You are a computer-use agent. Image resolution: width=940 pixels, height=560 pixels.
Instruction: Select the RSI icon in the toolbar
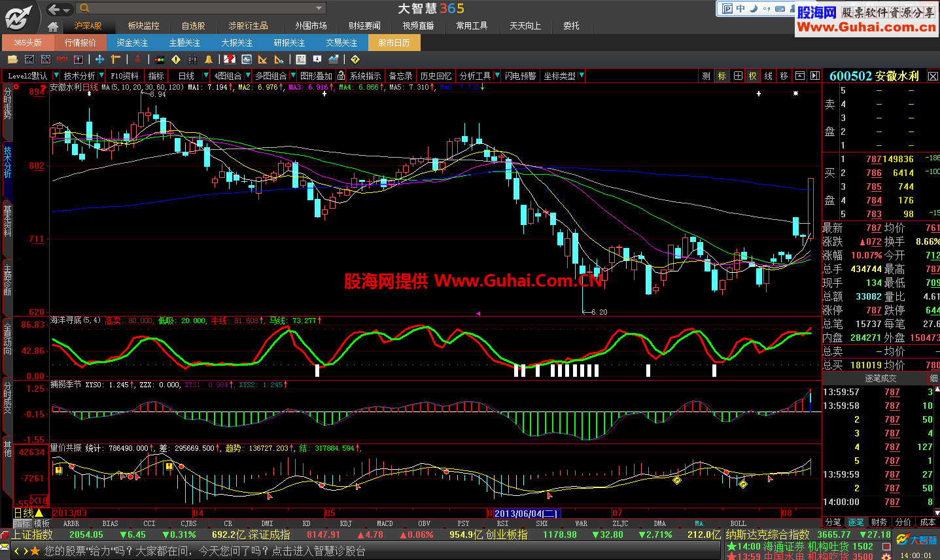click(61, 60)
